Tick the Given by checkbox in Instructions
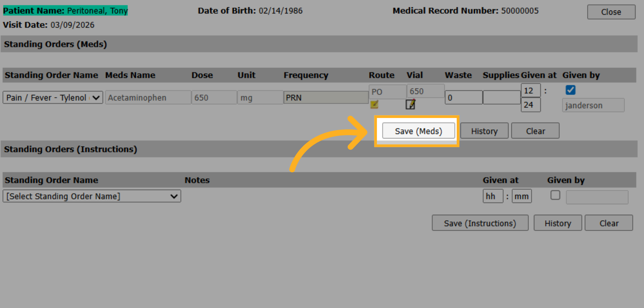644x308 pixels. [x=555, y=195]
